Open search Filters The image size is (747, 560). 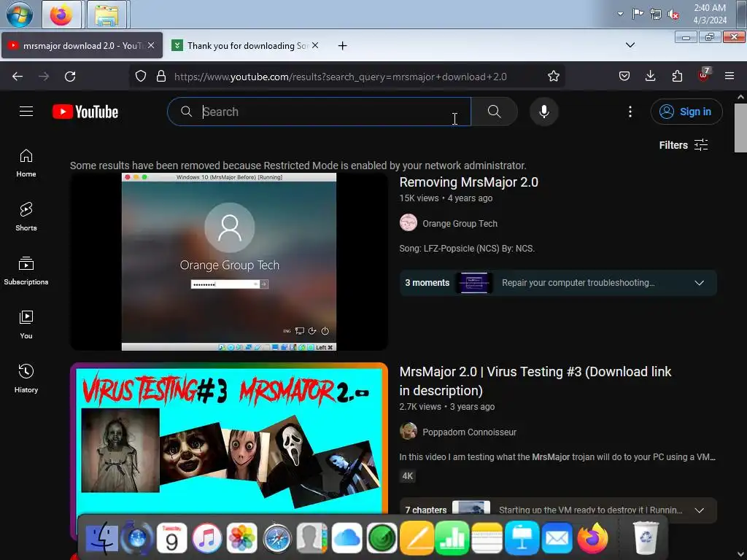[684, 145]
